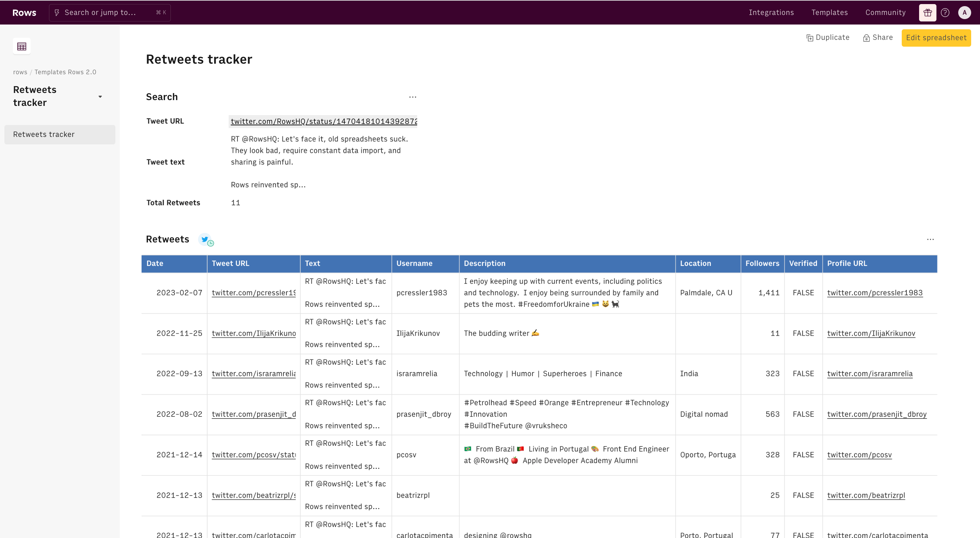Click the Share button
The image size is (980, 538).
pyautogui.click(x=878, y=38)
